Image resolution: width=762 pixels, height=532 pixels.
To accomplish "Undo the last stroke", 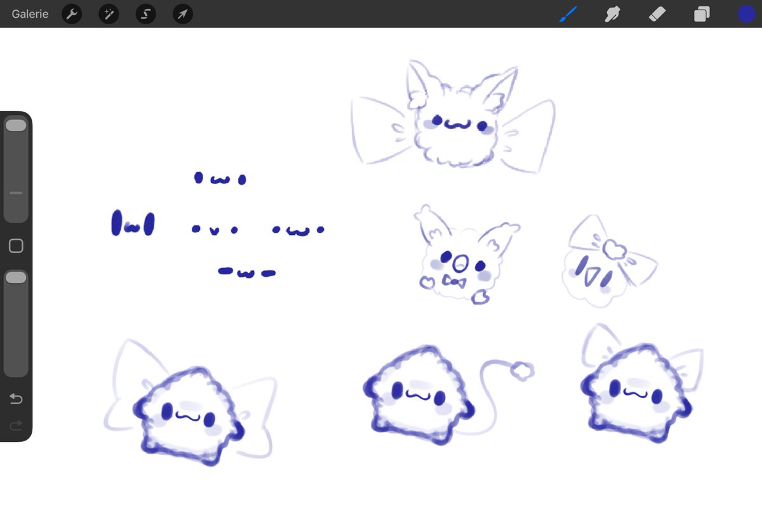I will coord(16,399).
